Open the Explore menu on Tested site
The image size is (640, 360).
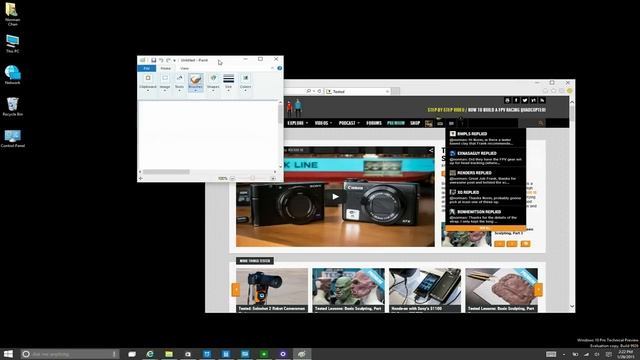tap(297, 123)
